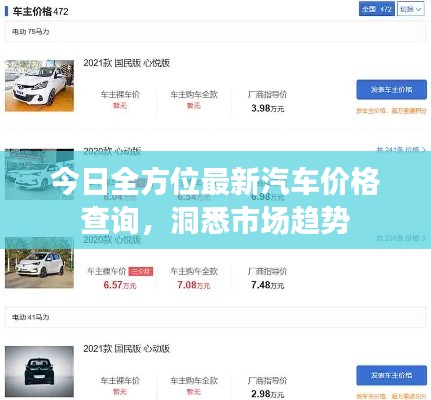
Task: Open the 2020款 心悦版 car thumbnail
Action: pyautogui.click(x=39, y=263)
